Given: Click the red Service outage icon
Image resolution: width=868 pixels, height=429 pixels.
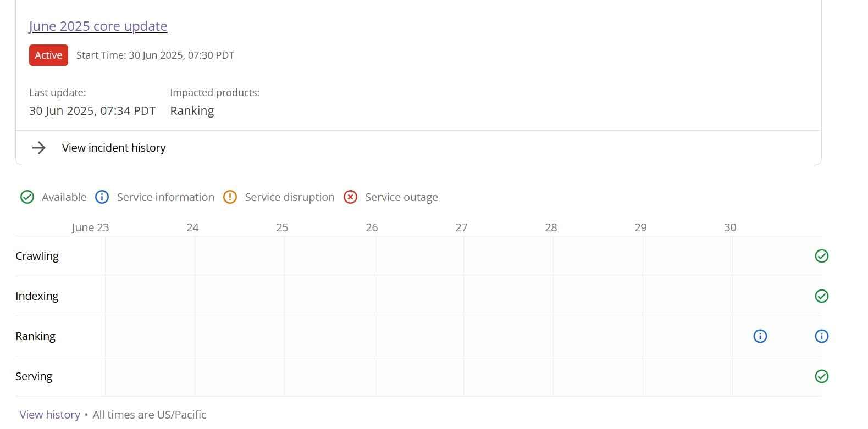Looking at the screenshot, I should tap(350, 197).
